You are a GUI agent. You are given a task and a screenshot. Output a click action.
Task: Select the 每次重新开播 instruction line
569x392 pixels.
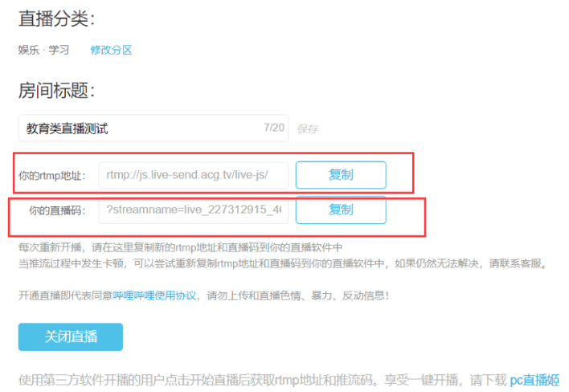click(x=180, y=247)
